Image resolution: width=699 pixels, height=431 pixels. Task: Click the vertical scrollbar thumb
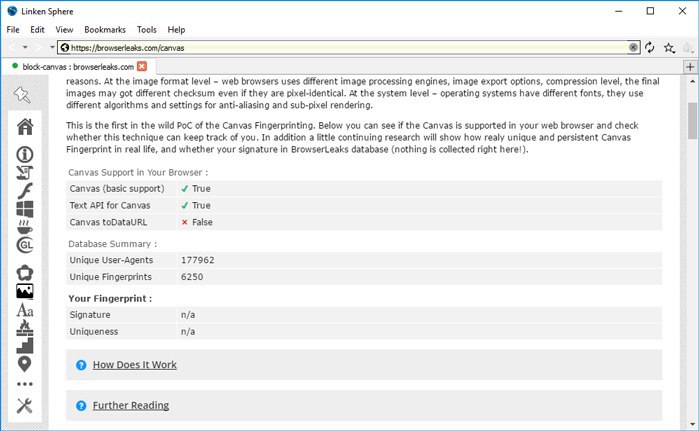click(692, 120)
